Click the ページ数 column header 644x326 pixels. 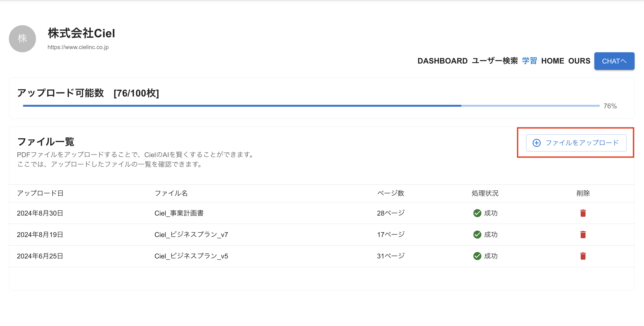391,193
